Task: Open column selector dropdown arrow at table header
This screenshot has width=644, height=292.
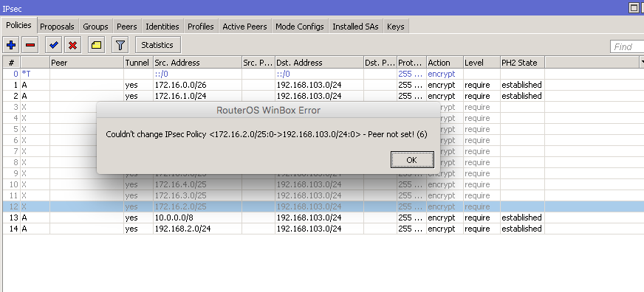Action: 642,63
